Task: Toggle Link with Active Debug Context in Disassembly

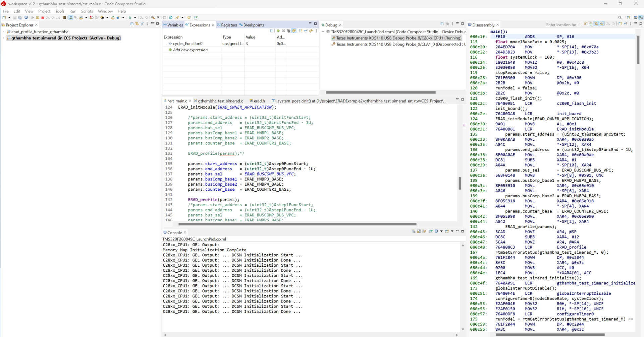Action: (x=596, y=24)
